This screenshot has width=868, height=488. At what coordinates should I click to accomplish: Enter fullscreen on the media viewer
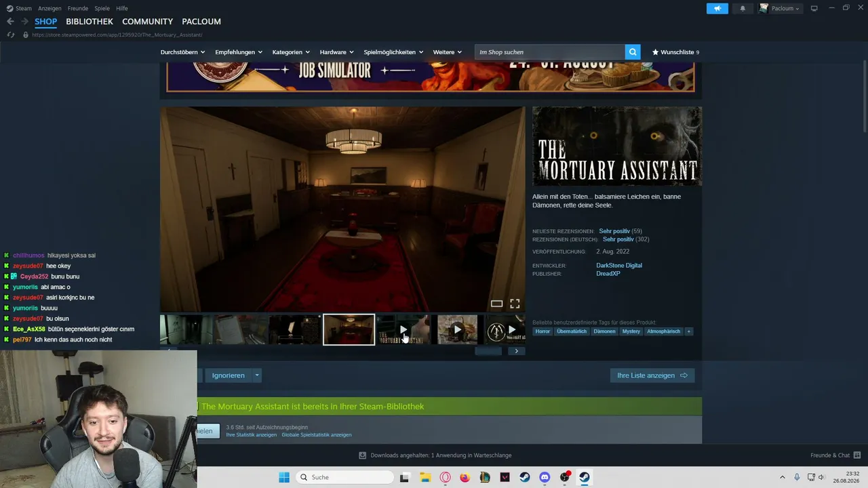tap(515, 304)
